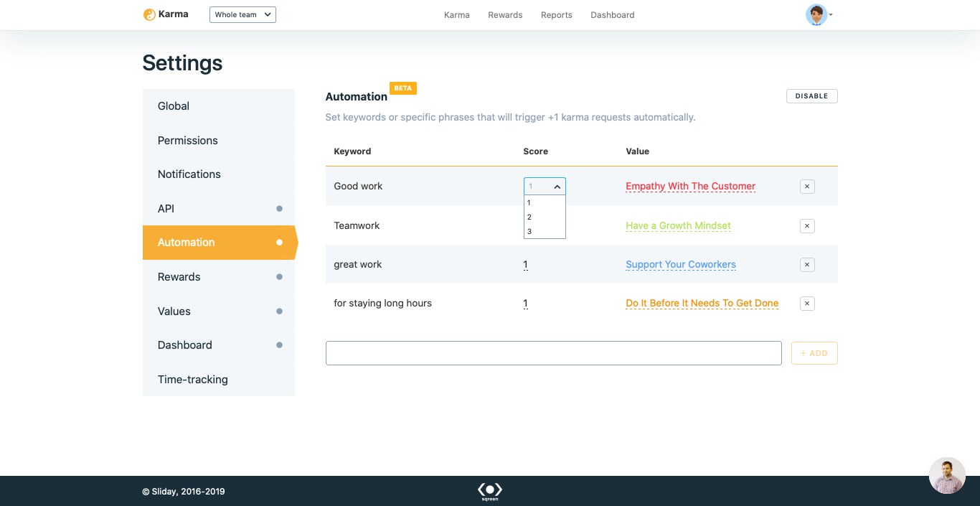Viewport: 980px width, 506px height.
Task: Choose score 1 from open dropdown list
Action: click(x=545, y=203)
